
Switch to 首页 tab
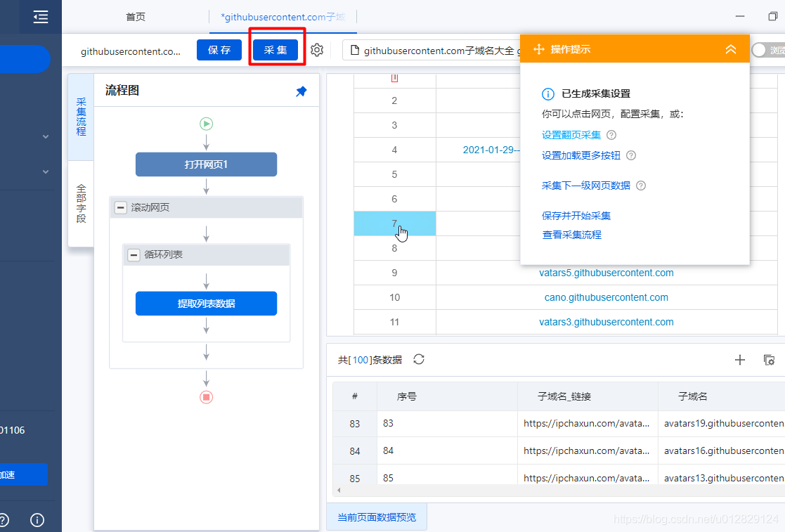pyautogui.click(x=135, y=17)
